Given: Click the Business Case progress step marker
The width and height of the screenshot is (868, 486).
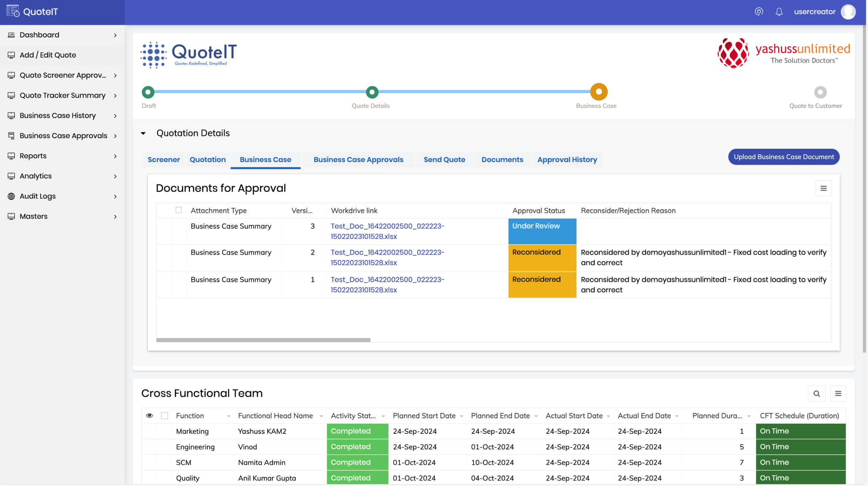Looking at the screenshot, I should (x=598, y=92).
